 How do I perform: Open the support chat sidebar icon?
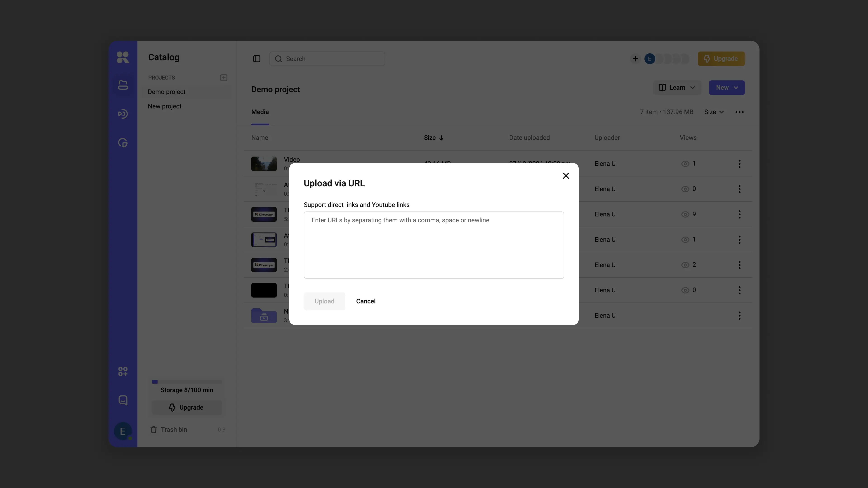point(123,400)
